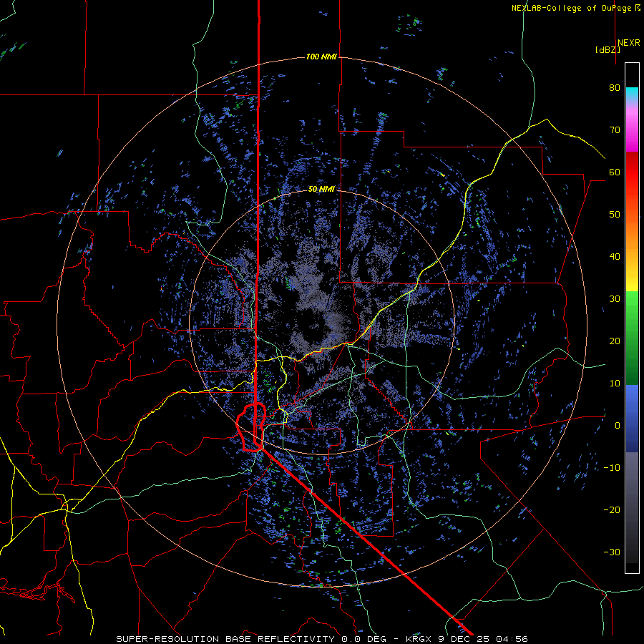
Task: Click the 50 NMI range ring label
Action: pos(321,189)
